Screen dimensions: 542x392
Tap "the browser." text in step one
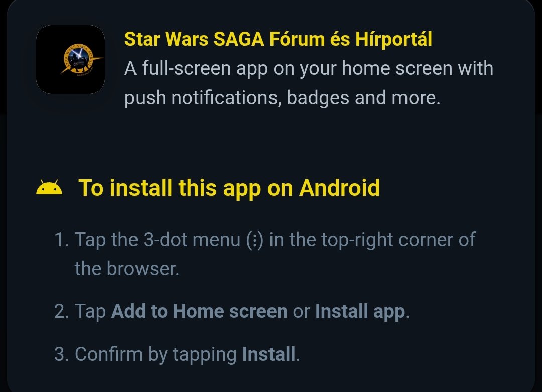click(127, 269)
